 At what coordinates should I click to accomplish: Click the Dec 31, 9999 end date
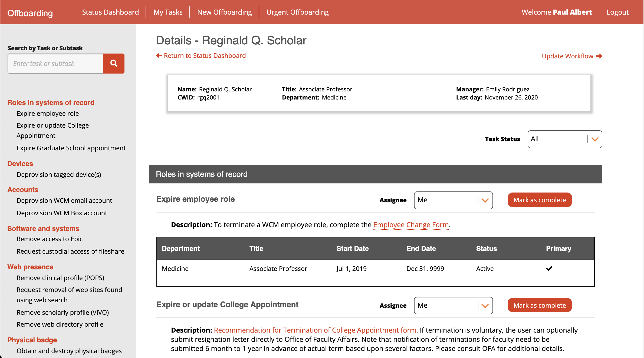[425, 268]
